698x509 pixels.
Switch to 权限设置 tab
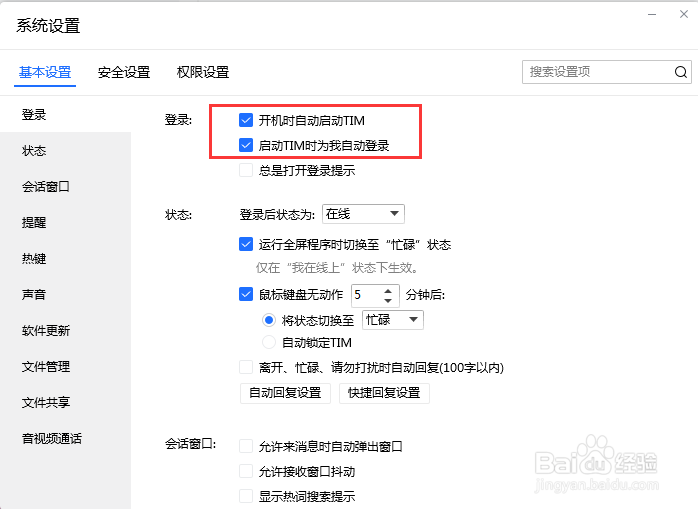(x=203, y=72)
